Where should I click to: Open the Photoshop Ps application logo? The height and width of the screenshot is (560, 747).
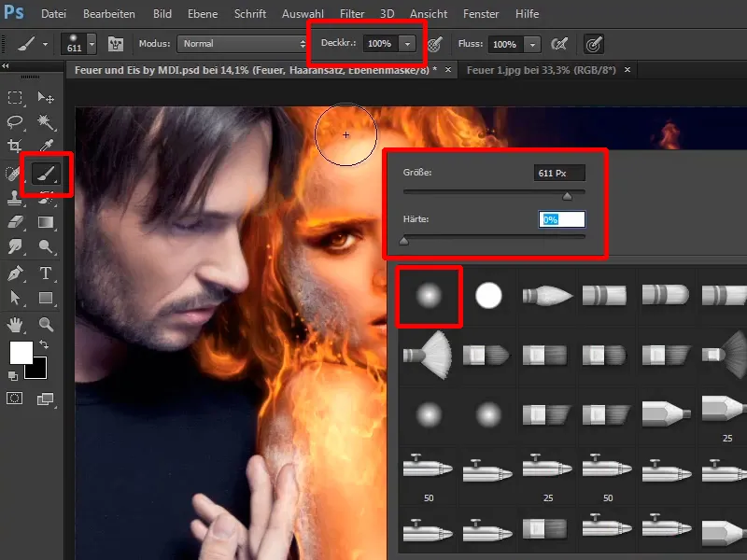[13, 12]
